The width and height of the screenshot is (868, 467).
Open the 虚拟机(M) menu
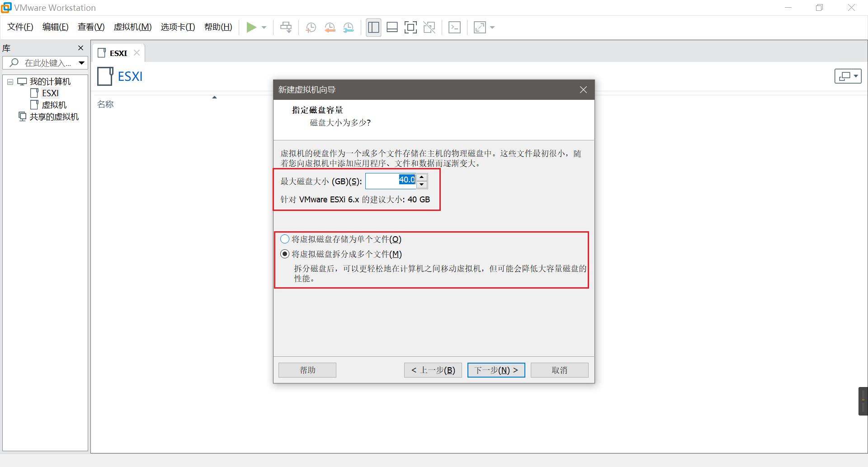pos(133,27)
